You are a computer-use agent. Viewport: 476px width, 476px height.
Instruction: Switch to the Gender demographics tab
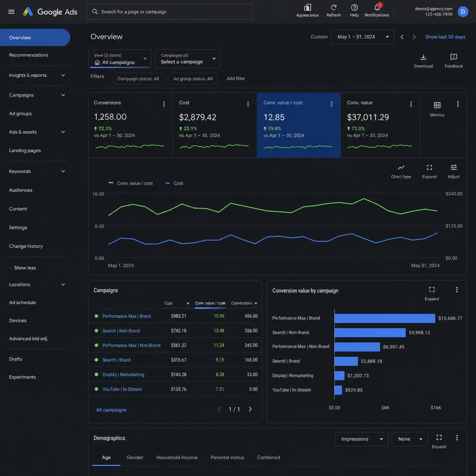point(135,457)
